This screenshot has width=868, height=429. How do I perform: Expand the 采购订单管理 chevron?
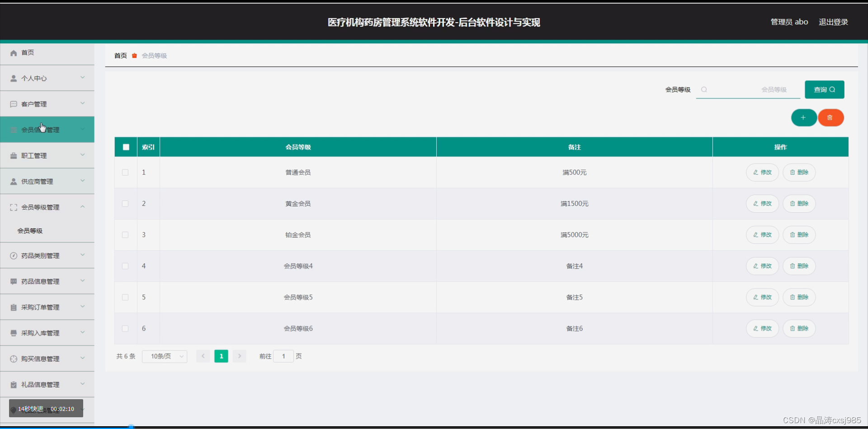click(x=83, y=307)
